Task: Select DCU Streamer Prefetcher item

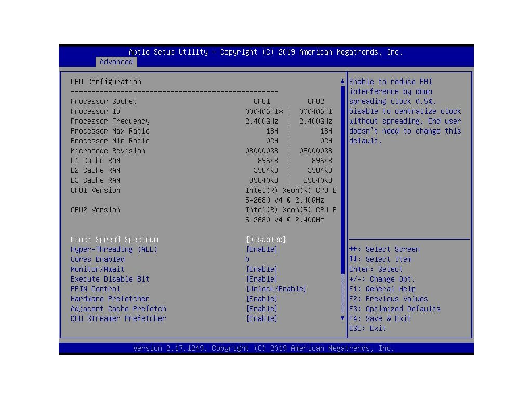Action: [x=118, y=318]
